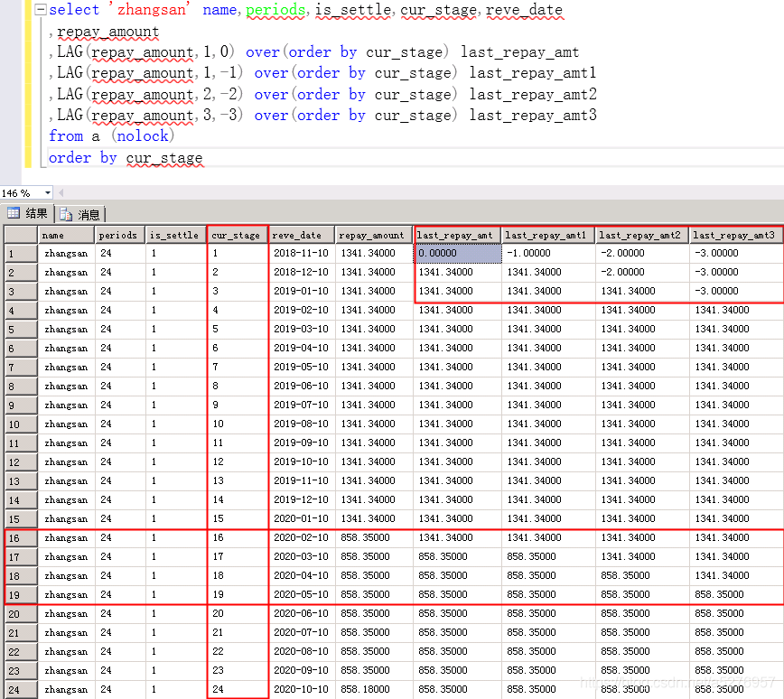
Task: Select the cur_stage column header
Action: tap(237, 234)
